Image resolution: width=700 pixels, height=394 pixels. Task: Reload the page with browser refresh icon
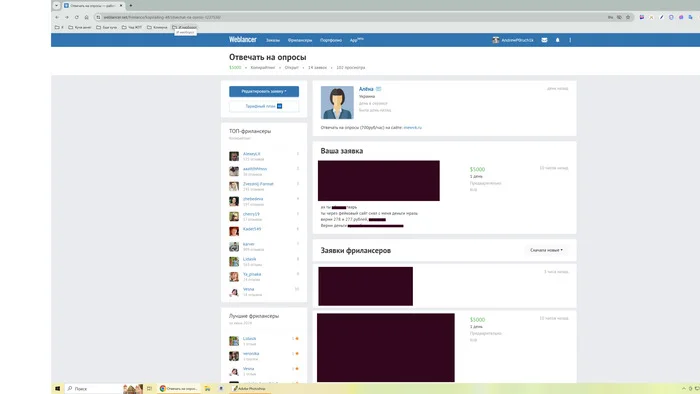coord(76,17)
